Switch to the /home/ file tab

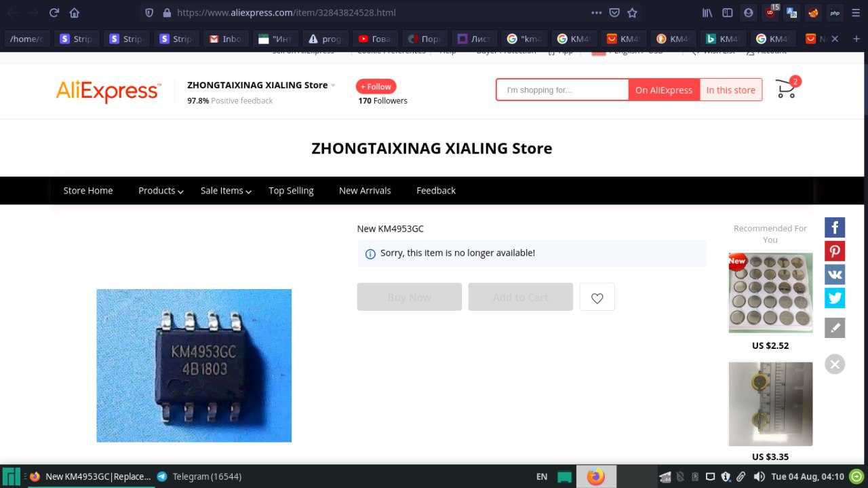click(x=26, y=39)
